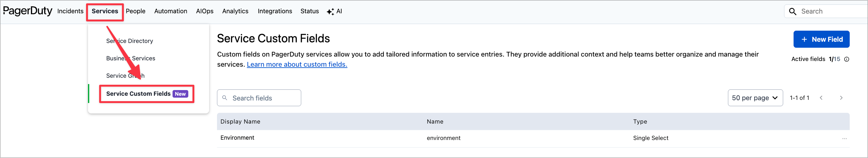Open Learn more about custom fields link

click(x=297, y=64)
